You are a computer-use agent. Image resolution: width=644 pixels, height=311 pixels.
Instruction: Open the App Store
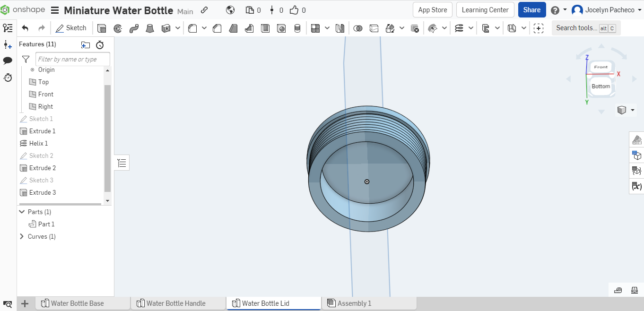(x=433, y=10)
